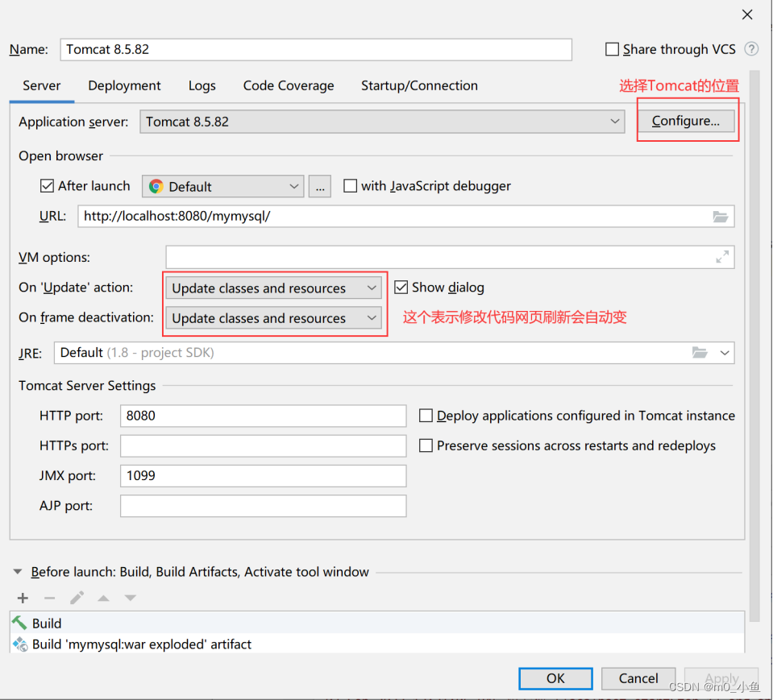Open the On 'Update' action dropdown
Screen dimensions: 773x700
click(x=273, y=288)
